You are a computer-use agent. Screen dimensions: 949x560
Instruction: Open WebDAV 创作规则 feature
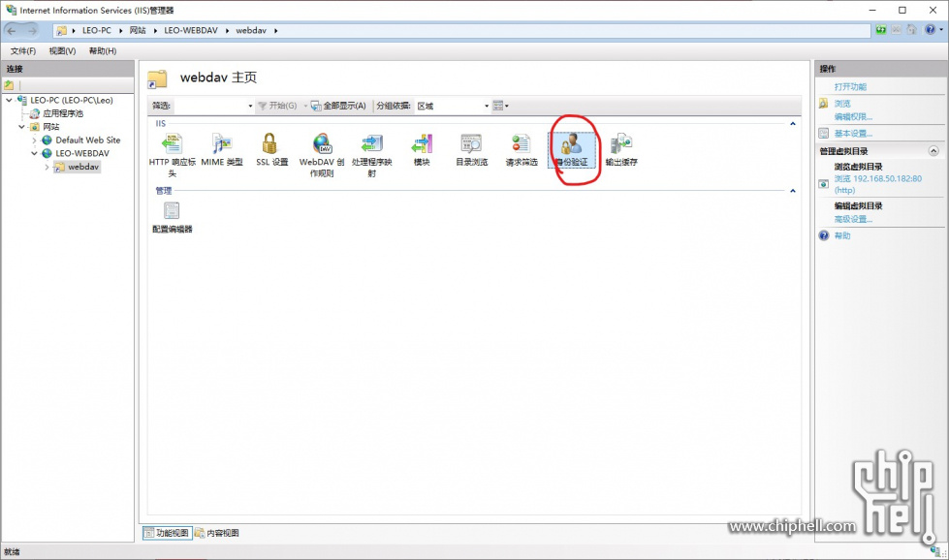(322, 144)
